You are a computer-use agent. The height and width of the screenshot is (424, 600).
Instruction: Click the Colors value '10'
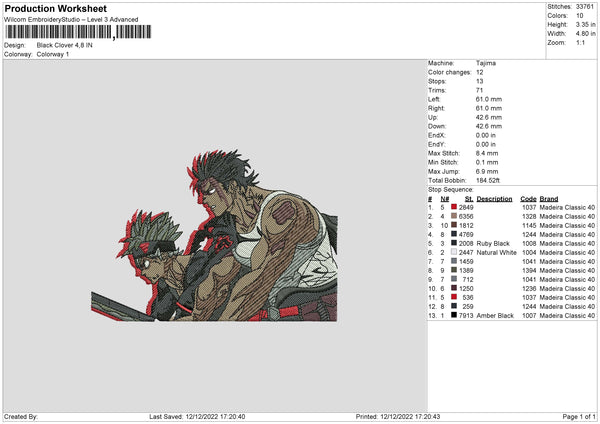580,16
